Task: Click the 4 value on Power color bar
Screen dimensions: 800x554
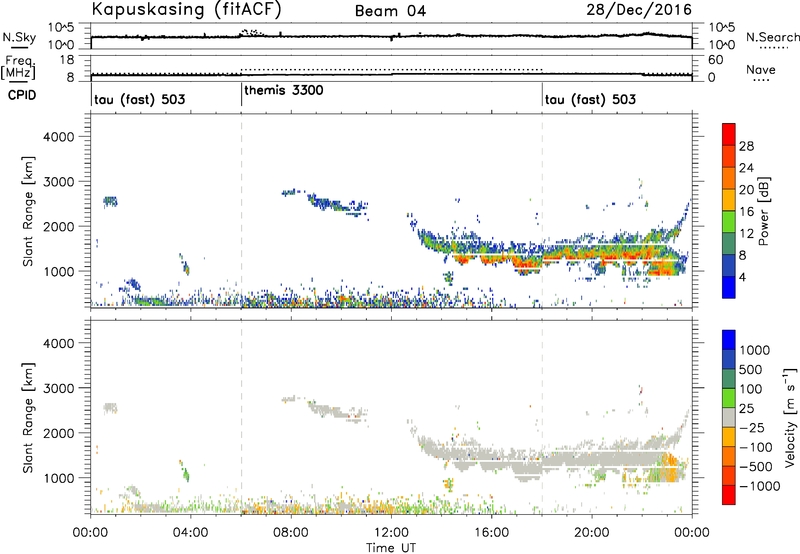Action: click(742, 277)
